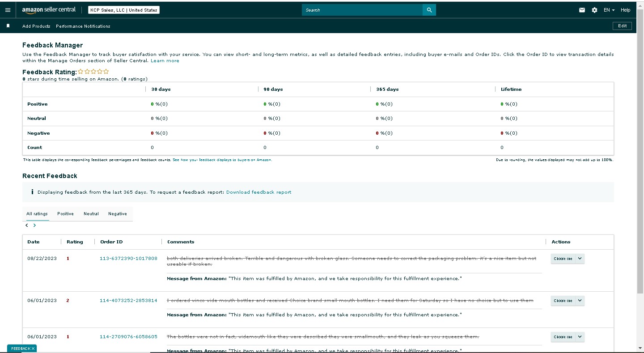Click into the Search input field

(362, 10)
